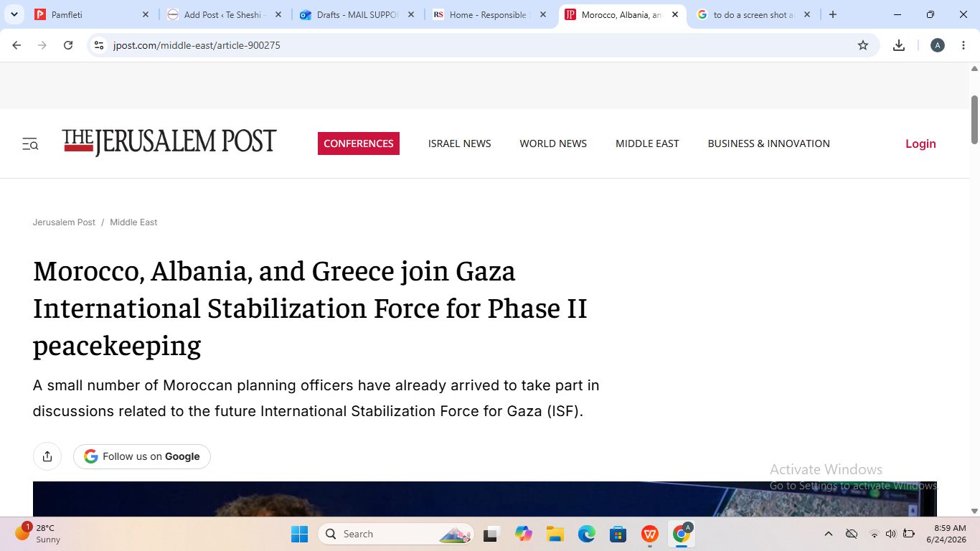Viewport: 980px width, 551px height.
Task: Click the taskbar Search box
Action: (396, 534)
